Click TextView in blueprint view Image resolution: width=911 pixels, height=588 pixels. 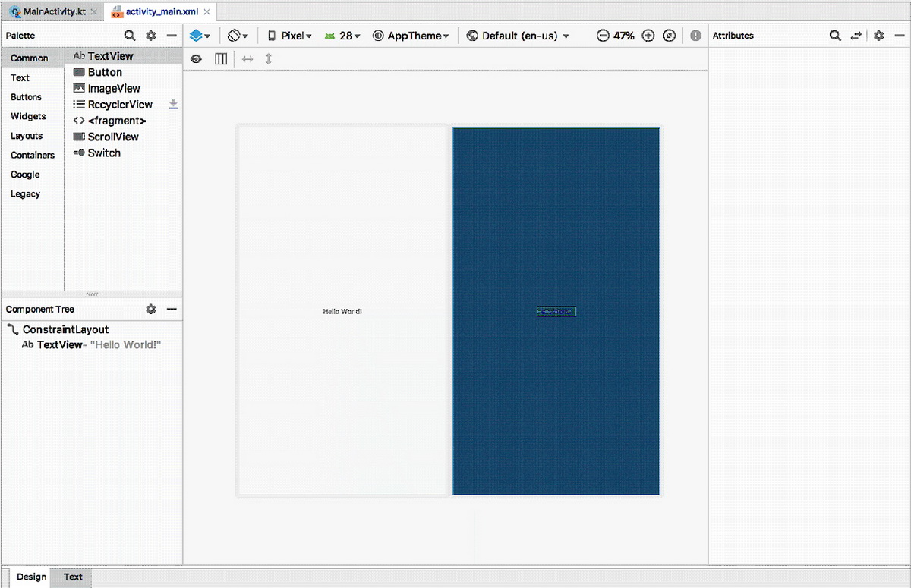pos(556,312)
